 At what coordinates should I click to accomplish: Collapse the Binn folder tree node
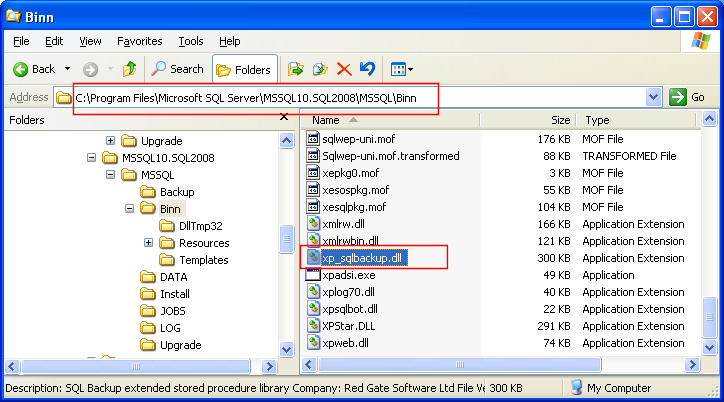click(x=130, y=209)
